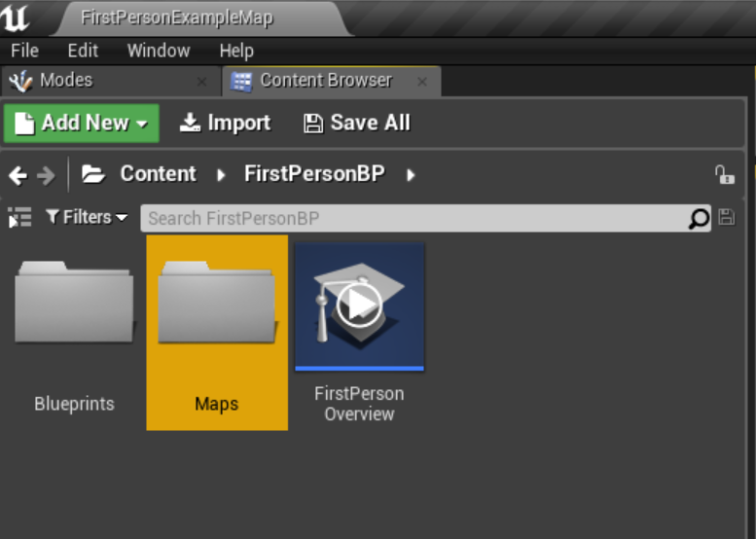This screenshot has height=539, width=756.
Task: Open the Window menu
Action: point(158,51)
